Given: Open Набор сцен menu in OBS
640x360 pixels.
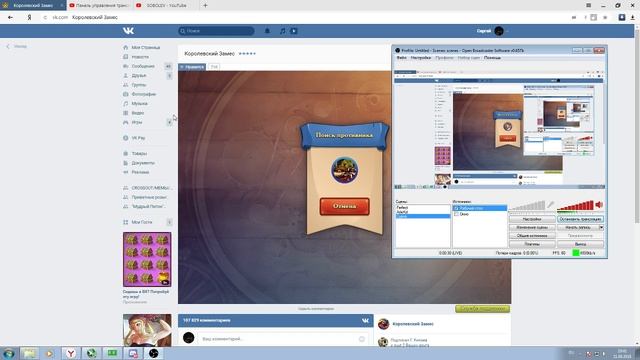Looking at the screenshot, I should click(469, 58).
